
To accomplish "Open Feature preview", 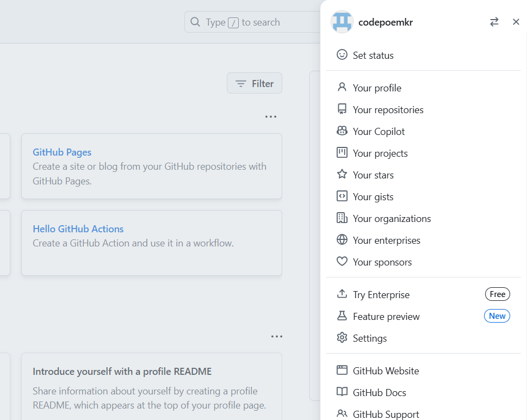I will click(x=423, y=317).
